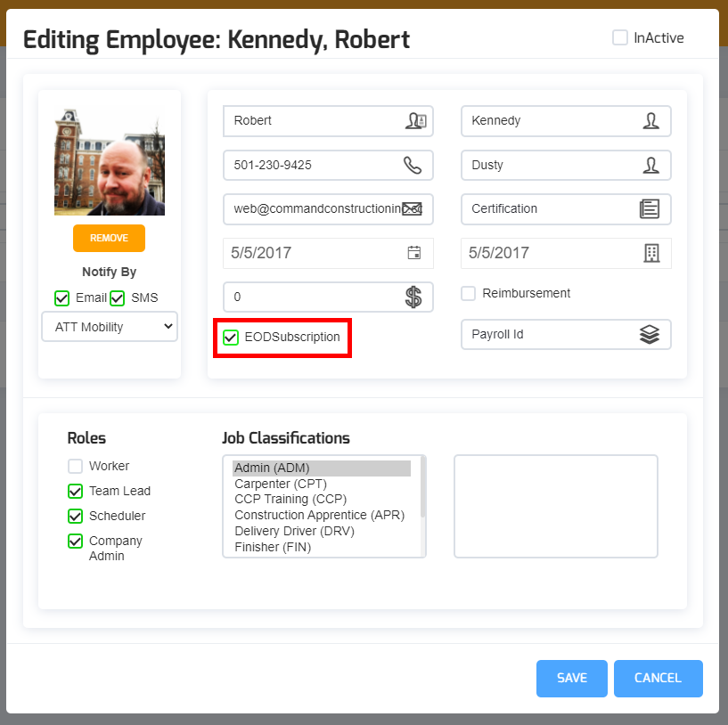Select Delivery Driver (DRV) classification

pyautogui.click(x=294, y=532)
